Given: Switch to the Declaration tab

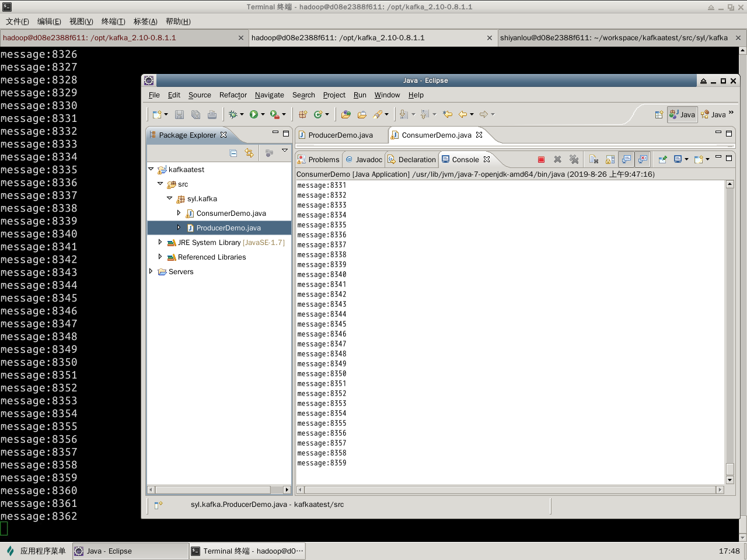Looking at the screenshot, I should (411, 159).
